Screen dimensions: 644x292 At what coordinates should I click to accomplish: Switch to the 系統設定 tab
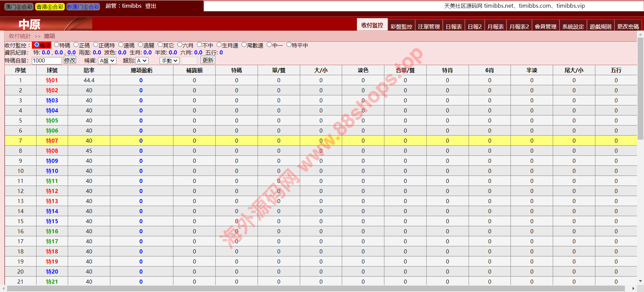pyautogui.click(x=573, y=27)
